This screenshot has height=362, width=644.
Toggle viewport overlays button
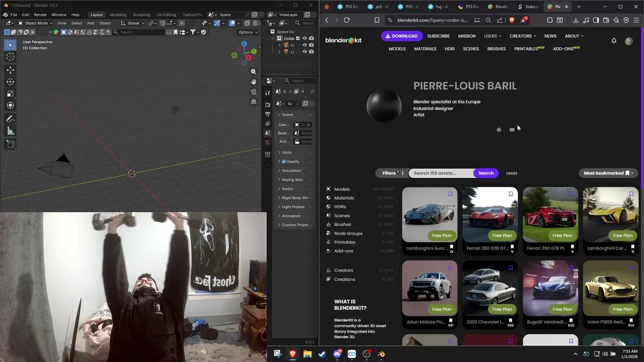[232, 23]
